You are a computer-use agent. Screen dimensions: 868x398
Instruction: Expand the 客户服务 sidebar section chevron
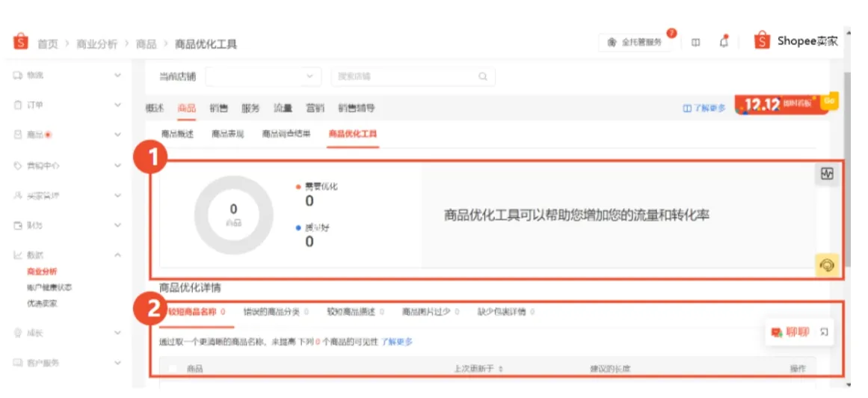[x=118, y=363]
